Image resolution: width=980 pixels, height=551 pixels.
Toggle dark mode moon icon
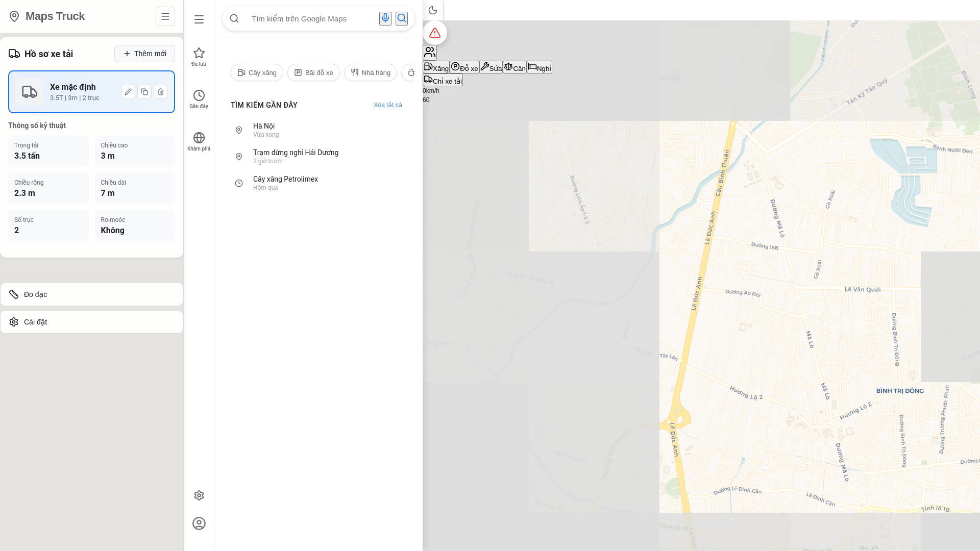[433, 10]
